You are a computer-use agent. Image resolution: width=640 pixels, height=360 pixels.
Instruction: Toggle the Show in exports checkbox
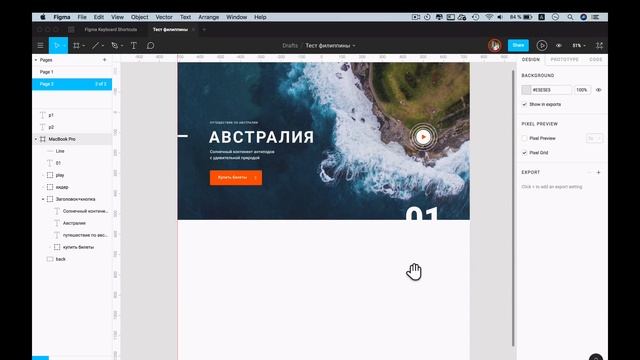(524, 104)
